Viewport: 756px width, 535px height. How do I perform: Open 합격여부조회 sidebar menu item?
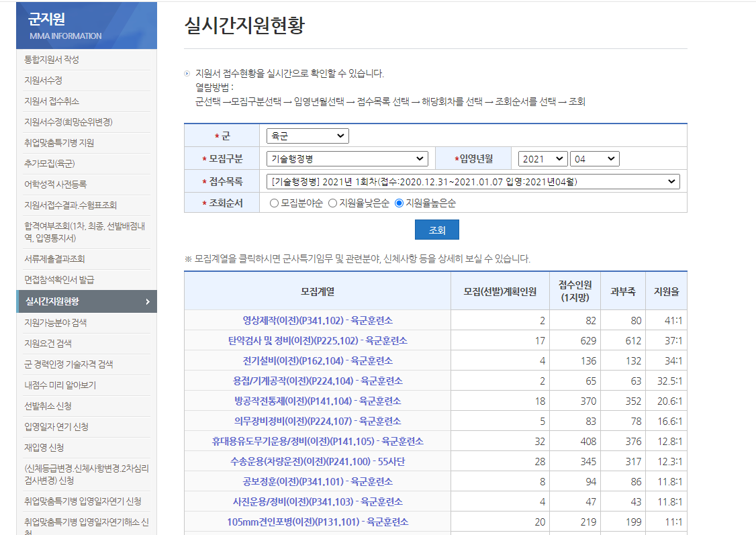pos(85,232)
